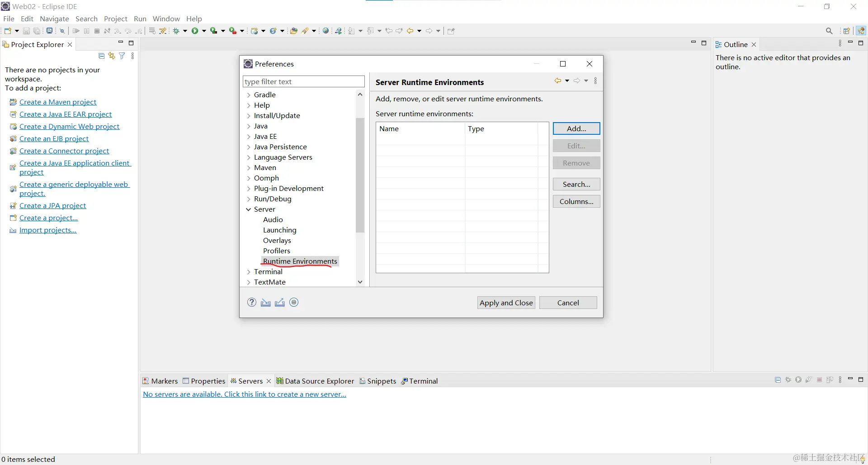This screenshot has width=868, height=465.
Task: Maximize the Project Explorer view
Action: tap(131, 43)
